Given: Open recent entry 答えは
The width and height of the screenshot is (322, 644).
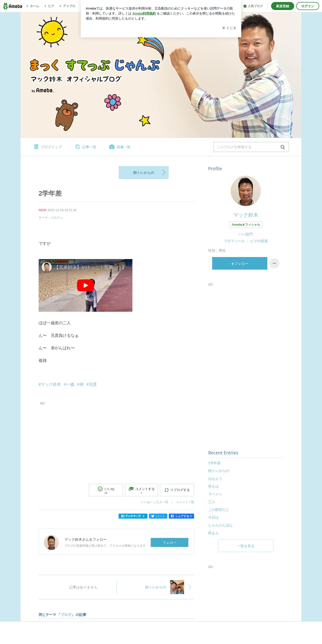Looking at the screenshot, I should tap(213, 486).
